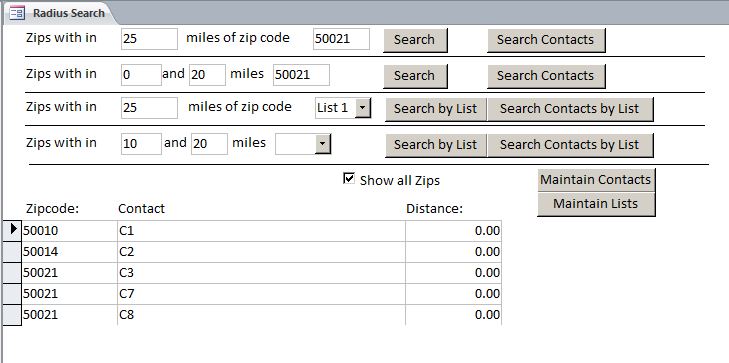
Task: Click Search button in the second row
Action: pyautogui.click(x=415, y=76)
